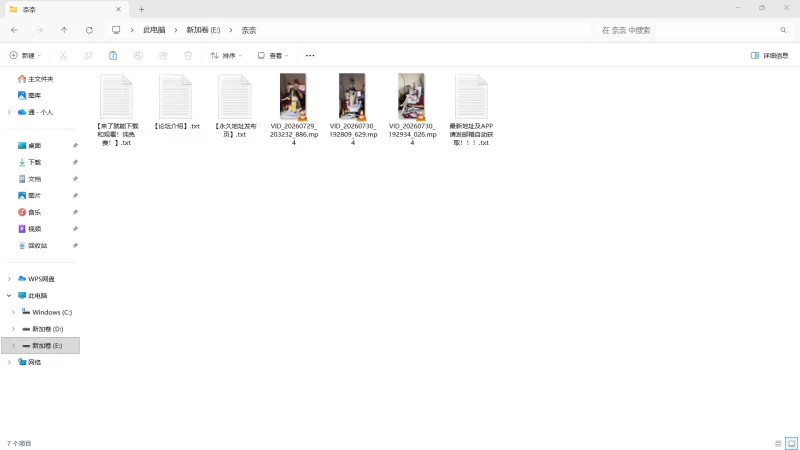
Task: Add a new tab with plus button
Action: pos(141,9)
